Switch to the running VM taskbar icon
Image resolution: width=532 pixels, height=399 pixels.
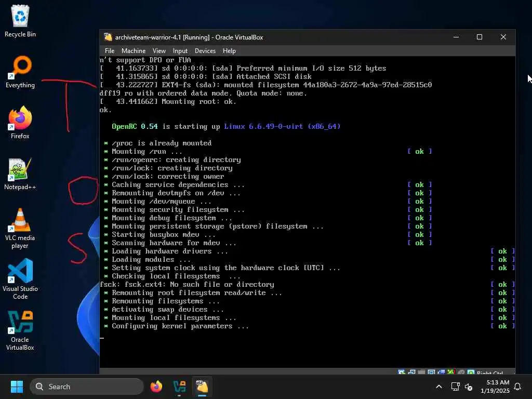tap(202, 387)
